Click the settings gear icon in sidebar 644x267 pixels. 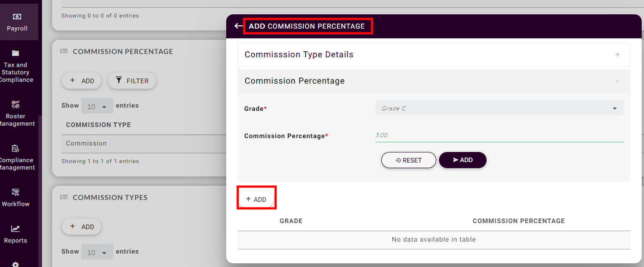[x=16, y=264]
